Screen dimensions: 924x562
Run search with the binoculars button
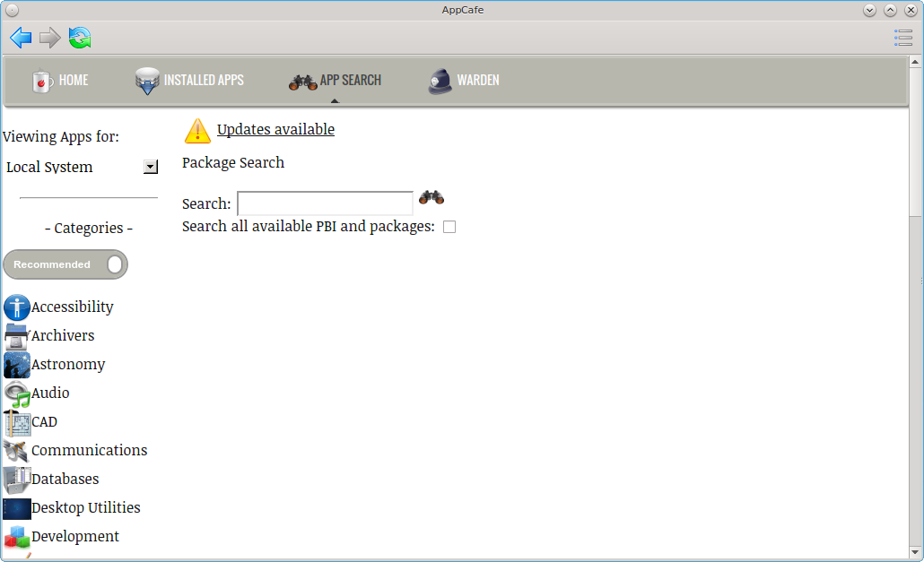point(431,198)
